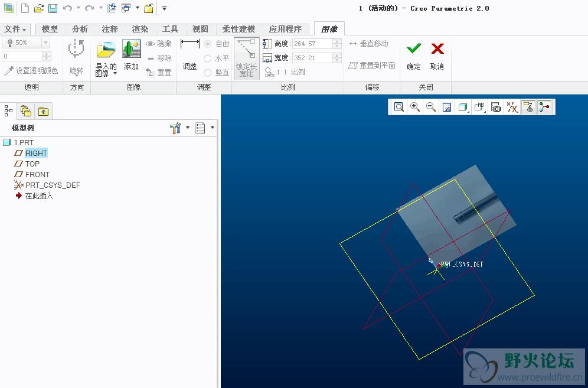Toggle the Spin center icon
Screen dimensions: 588x388
tap(544, 107)
